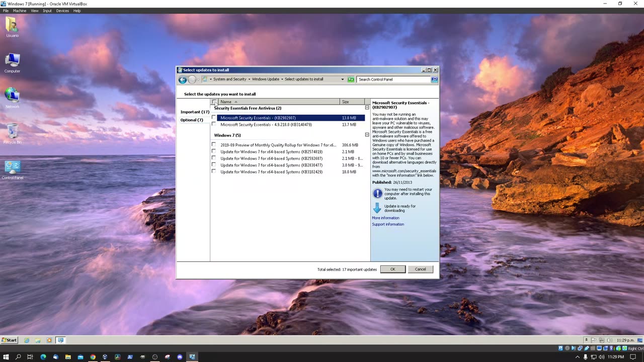Click the green Refresh icon beside address bar
Image resolution: width=644 pixels, height=362 pixels.
click(351, 79)
